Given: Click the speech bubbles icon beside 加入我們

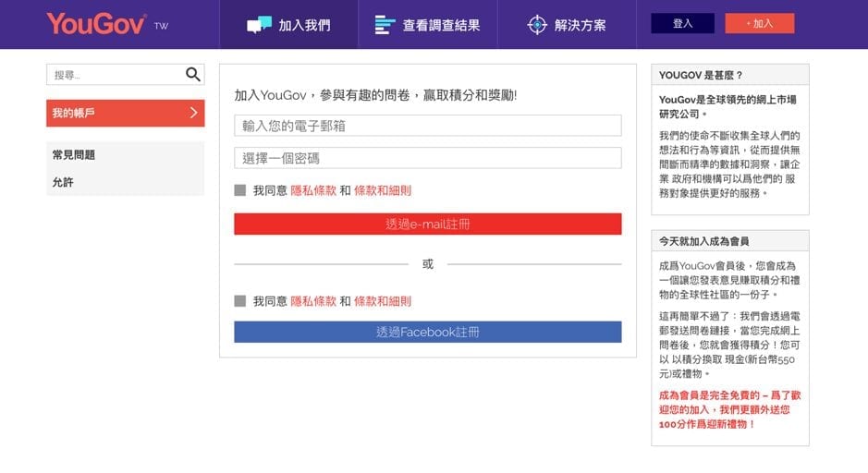Looking at the screenshot, I should pyautogui.click(x=259, y=25).
